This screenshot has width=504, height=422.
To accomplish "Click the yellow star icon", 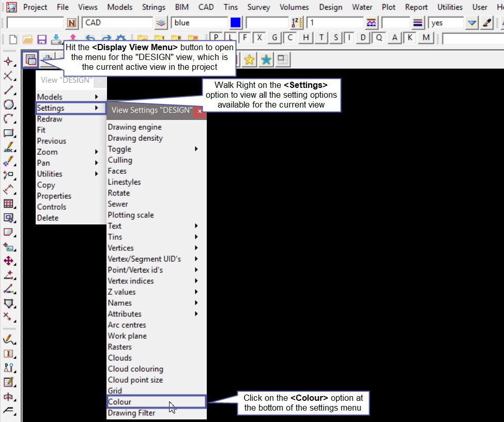I will (x=249, y=60).
